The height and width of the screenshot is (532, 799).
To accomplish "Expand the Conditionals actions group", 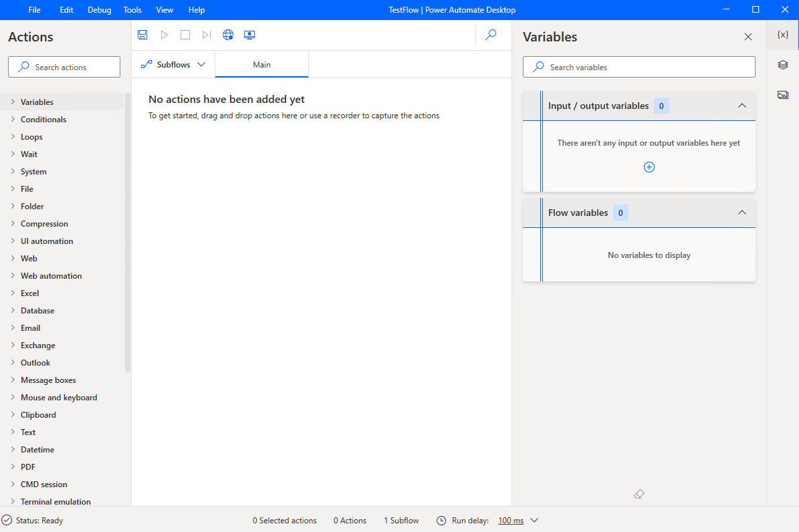I will [13, 119].
